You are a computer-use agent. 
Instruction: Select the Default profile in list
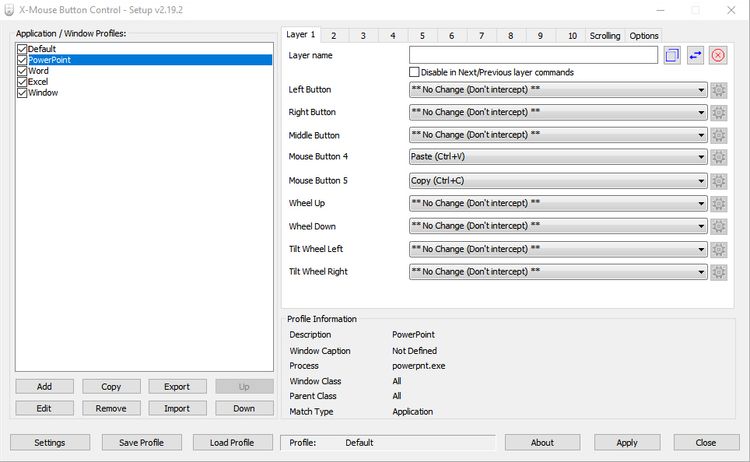click(42, 49)
